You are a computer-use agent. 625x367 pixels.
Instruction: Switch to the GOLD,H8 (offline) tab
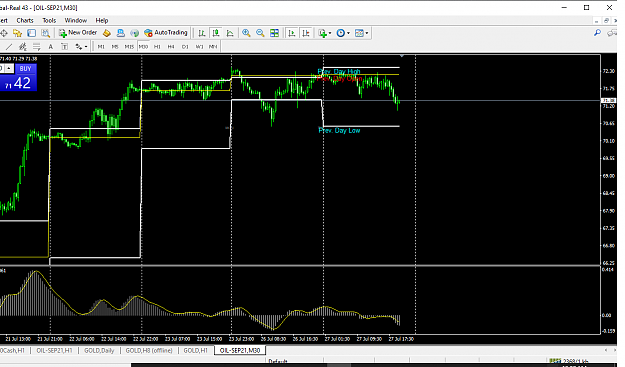pos(149,350)
